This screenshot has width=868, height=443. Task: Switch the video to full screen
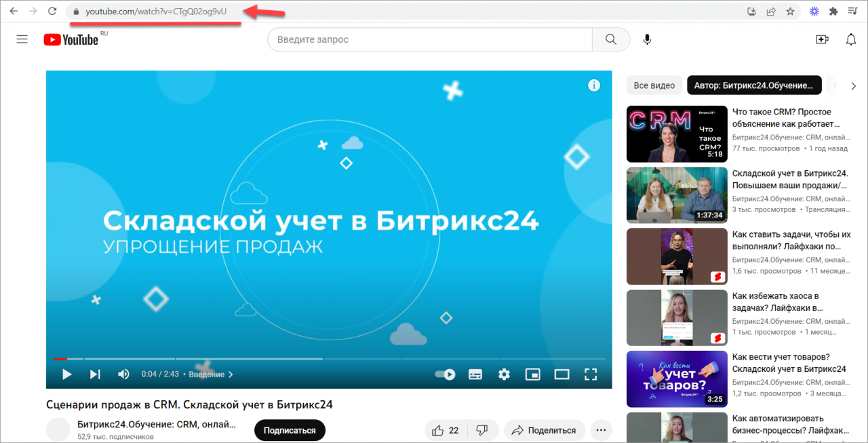tap(591, 374)
